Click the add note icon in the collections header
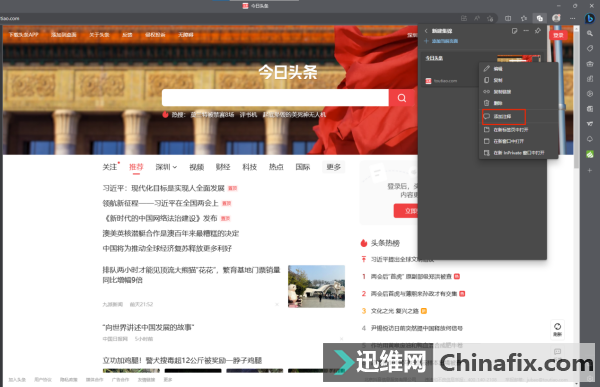The width and height of the screenshot is (600, 387). coord(514,31)
